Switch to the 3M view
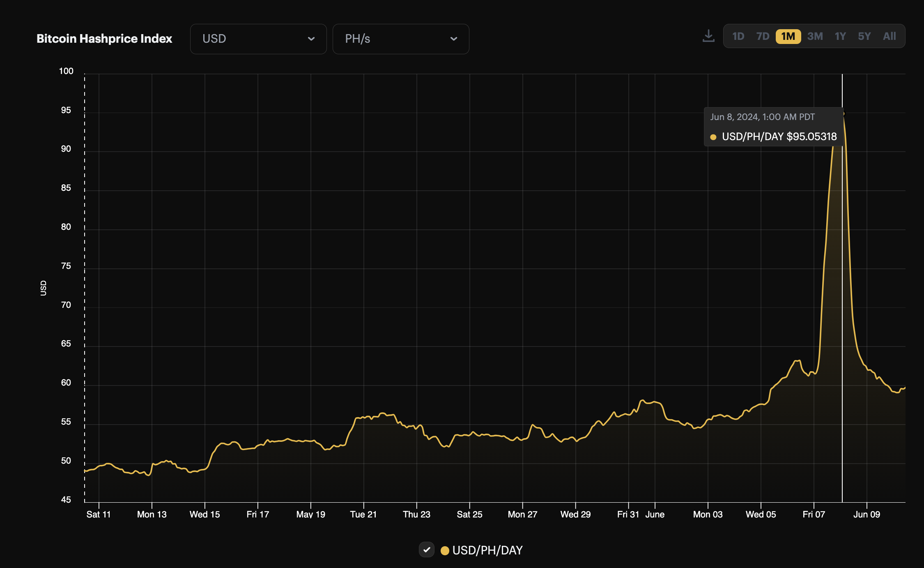924x568 pixels. [814, 36]
